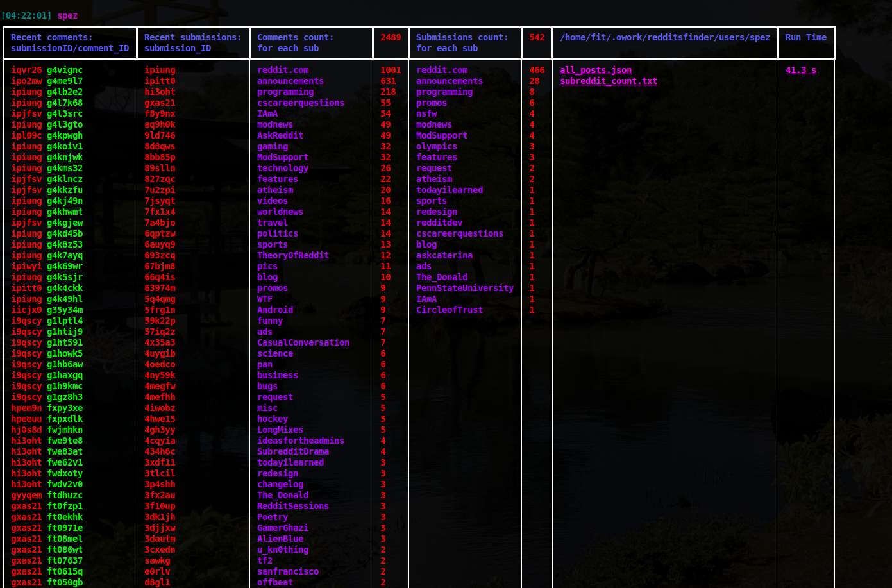Click the PennStateUniversity subreddit in submissions
The image size is (892, 588).
click(465, 288)
